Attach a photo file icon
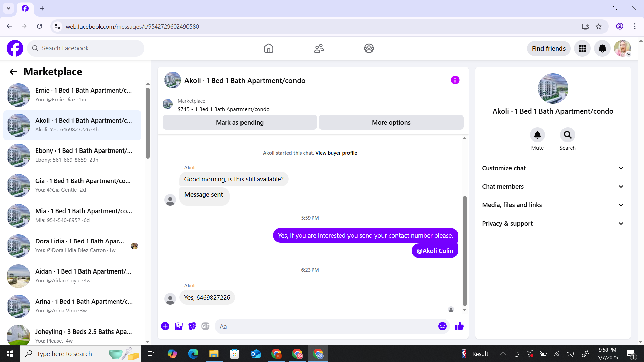This screenshot has width=644, height=362. click(179, 326)
